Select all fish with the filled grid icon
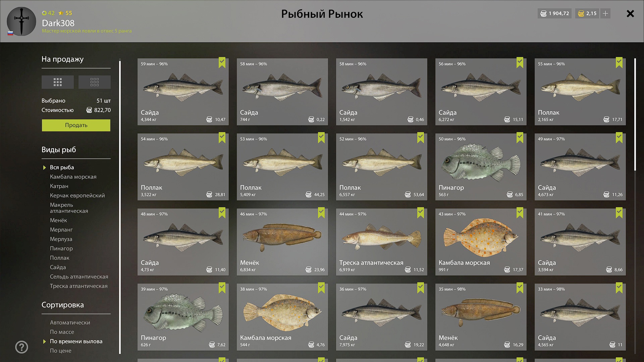The height and width of the screenshot is (362, 644). click(58, 82)
